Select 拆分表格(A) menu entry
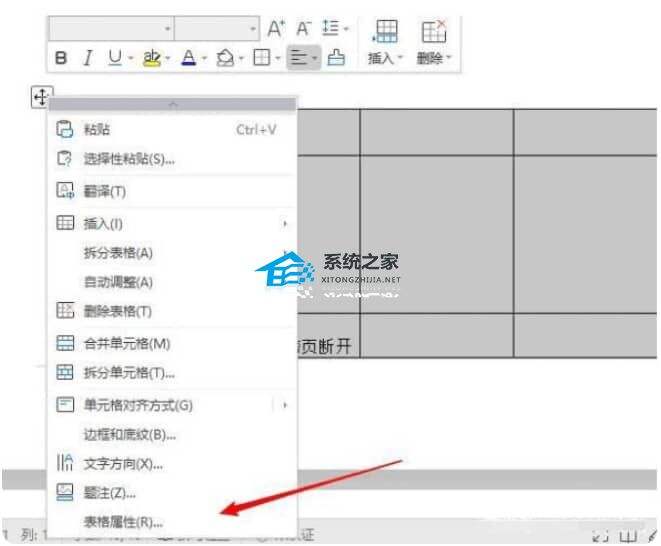 173,253
